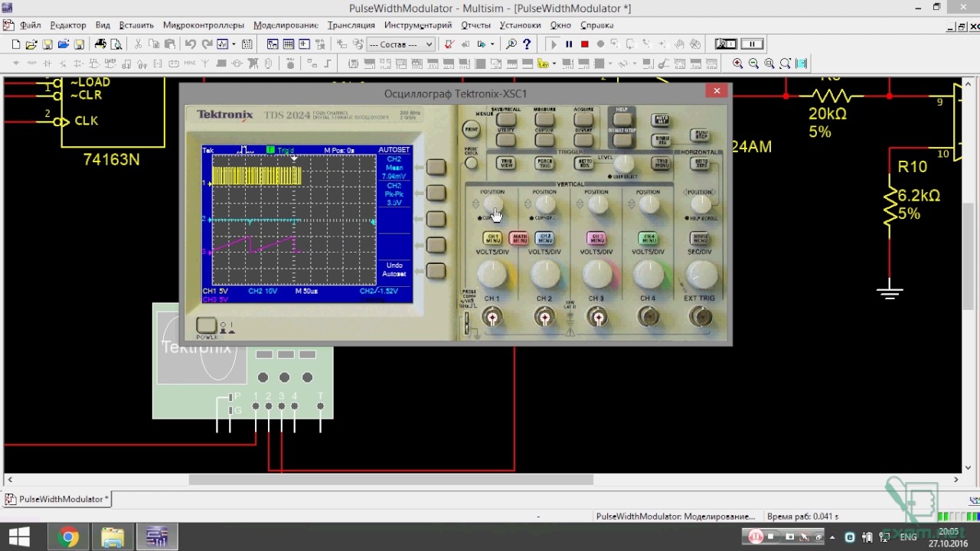
Task: Open the Инструментарий menu
Action: point(418,25)
